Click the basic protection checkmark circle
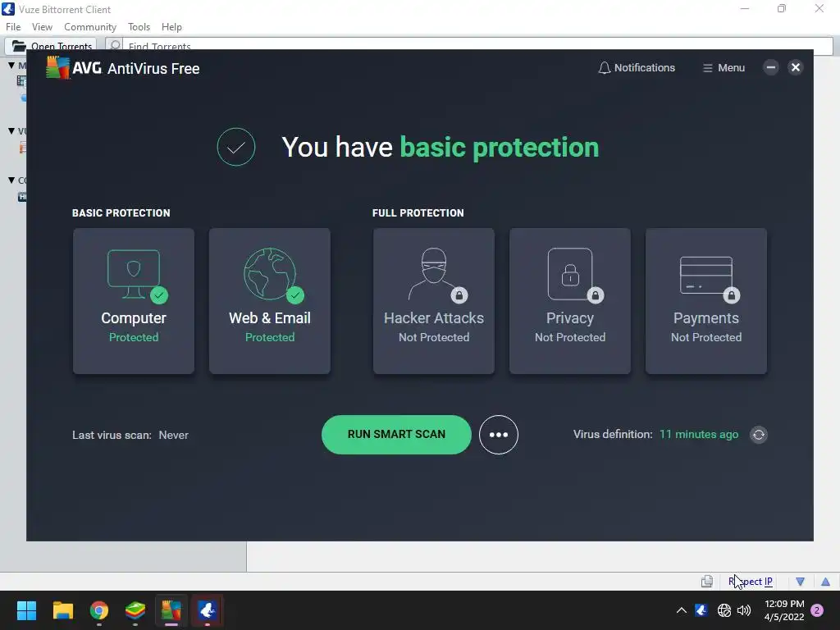This screenshot has width=840, height=630. 236,147
